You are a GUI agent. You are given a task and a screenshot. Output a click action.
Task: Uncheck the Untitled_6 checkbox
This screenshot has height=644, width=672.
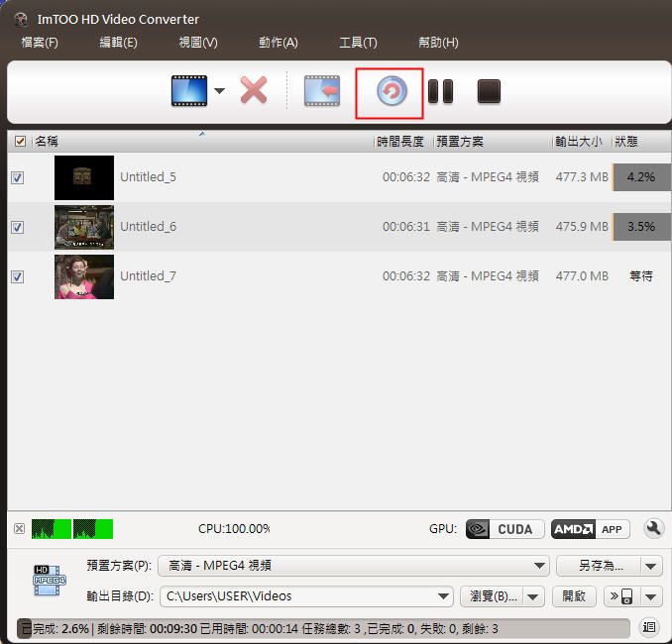[x=17, y=227]
